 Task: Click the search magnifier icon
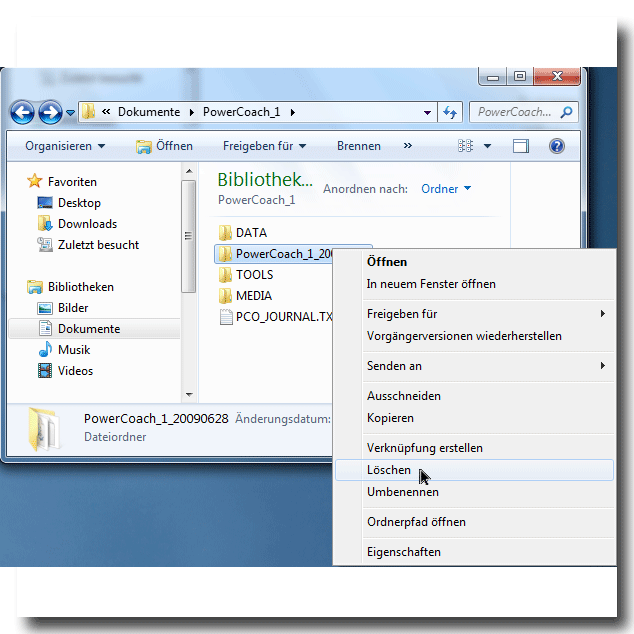(x=566, y=112)
